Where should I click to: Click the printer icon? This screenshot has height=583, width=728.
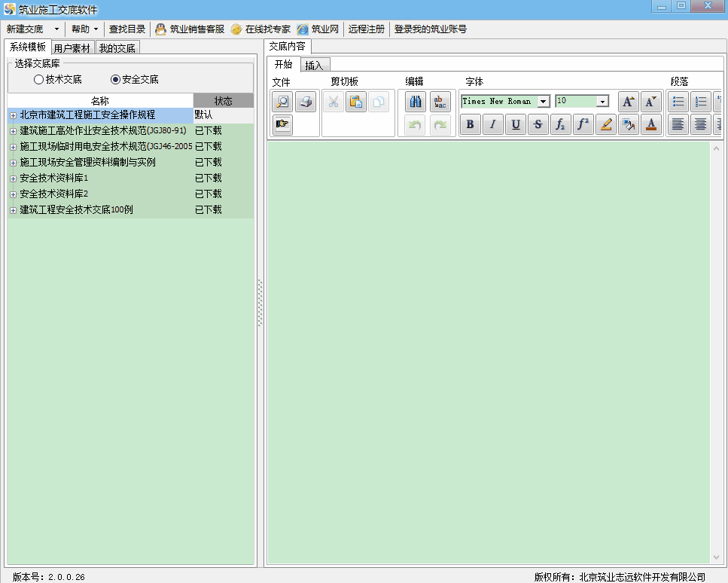click(x=306, y=102)
